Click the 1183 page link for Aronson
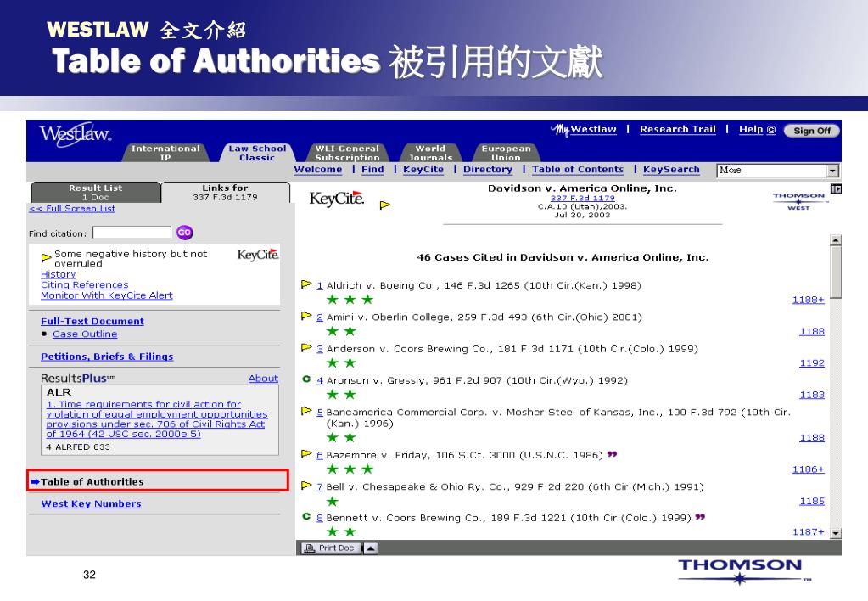 coord(812,395)
